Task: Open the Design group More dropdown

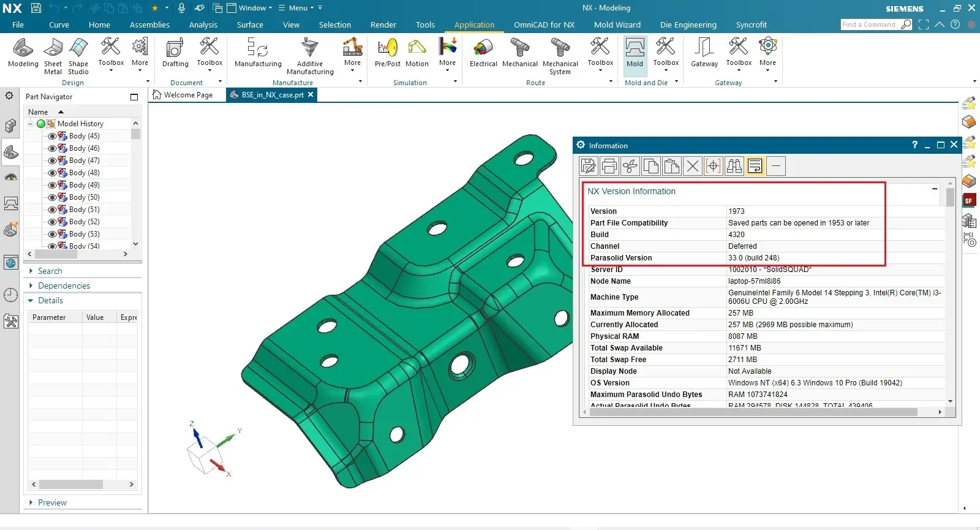Action: coord(140,55)
